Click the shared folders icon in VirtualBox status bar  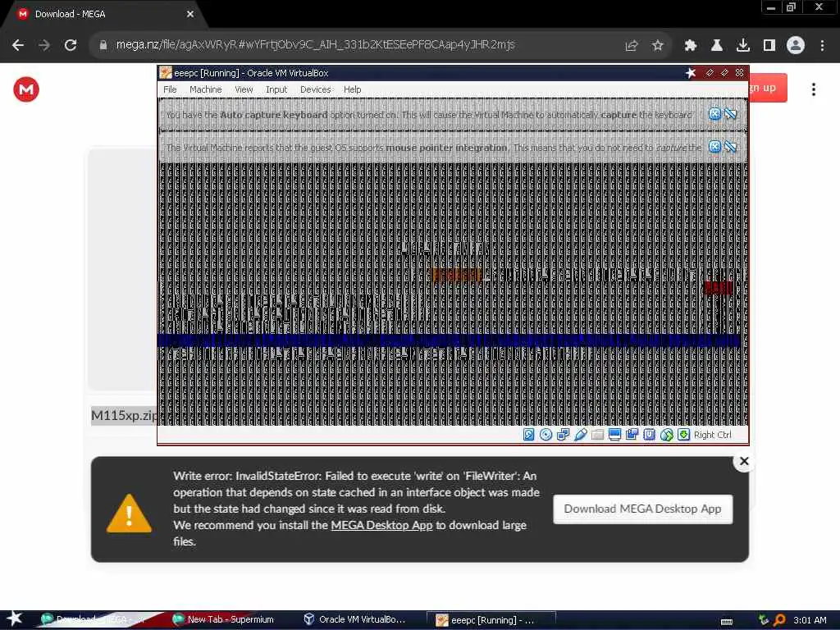pyautogui.click(x=597, y=435)
